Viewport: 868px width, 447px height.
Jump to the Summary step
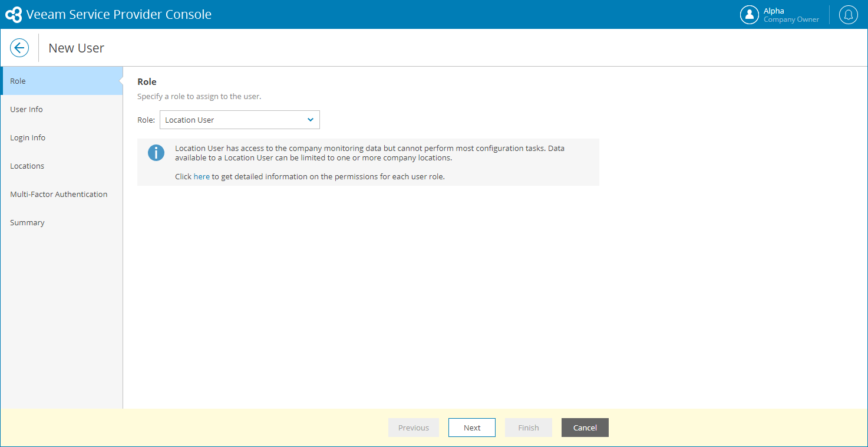point(61,222)
